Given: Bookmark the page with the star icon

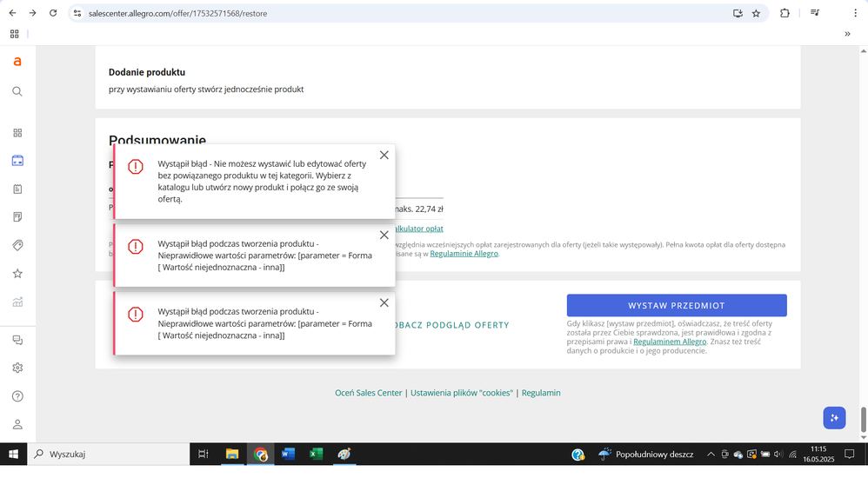Looking at the screenshot, I should 756,13.
